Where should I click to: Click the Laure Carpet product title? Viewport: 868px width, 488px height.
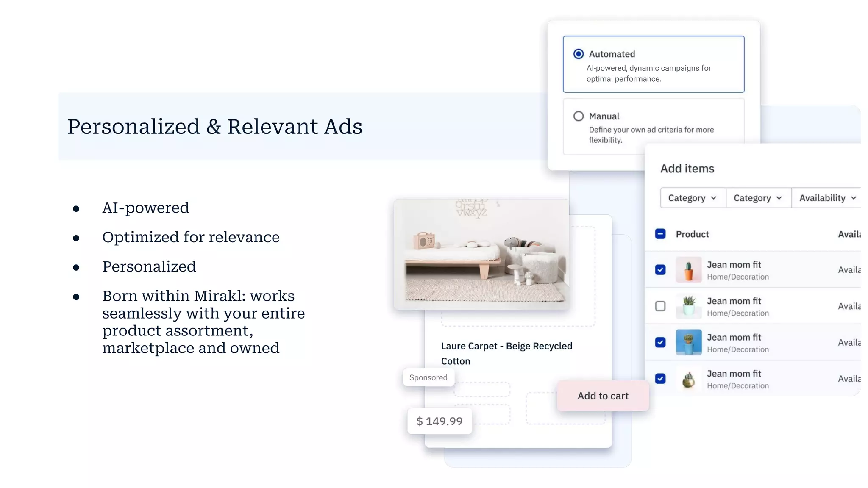click(506, 353)
